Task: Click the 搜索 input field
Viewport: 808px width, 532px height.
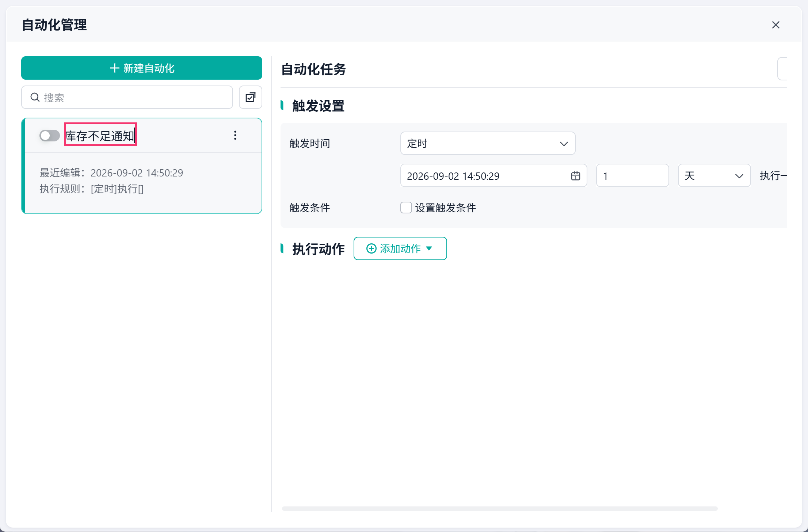Action: [127, 97]
